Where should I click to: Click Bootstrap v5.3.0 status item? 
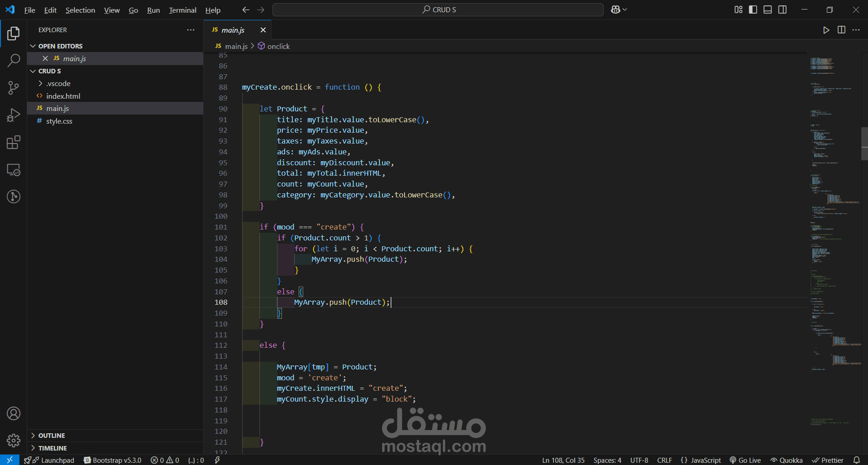click(113, 460)
